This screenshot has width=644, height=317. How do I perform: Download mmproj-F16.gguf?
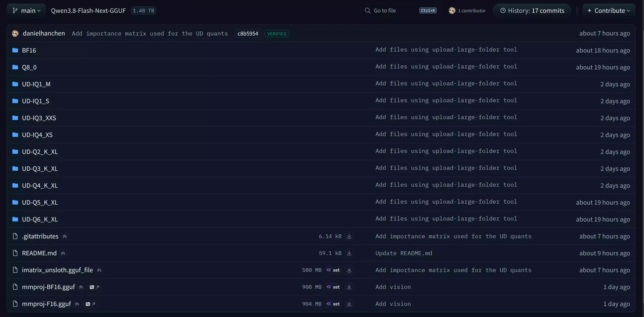click(x=349, y=304)
